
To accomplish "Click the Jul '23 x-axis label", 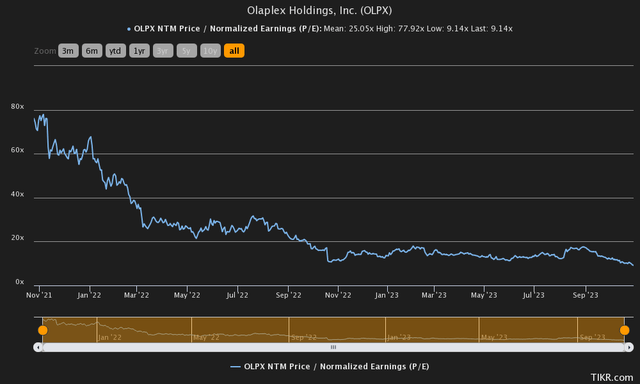I will (x=533, y=295).
